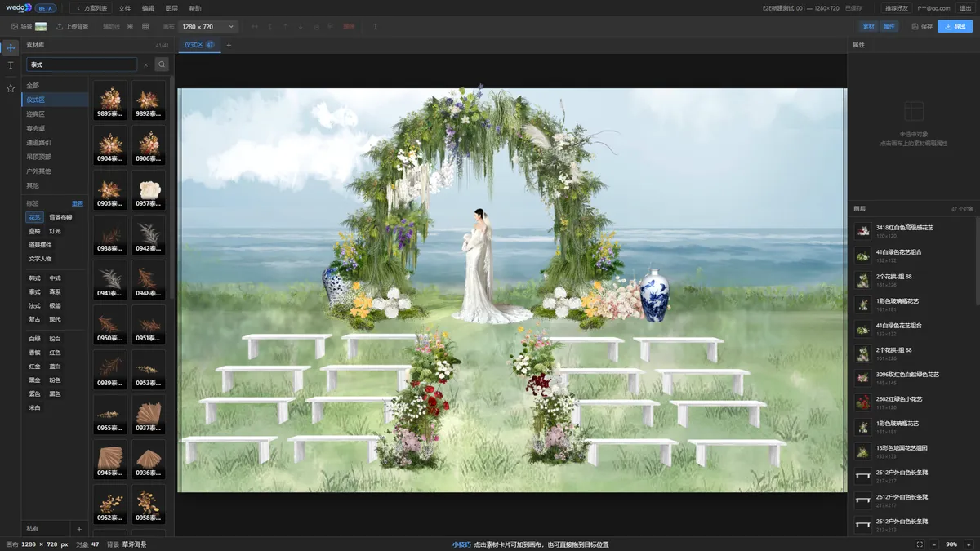
Task: Click the scene thumbnail next to 场景
Action: [41, 27]
